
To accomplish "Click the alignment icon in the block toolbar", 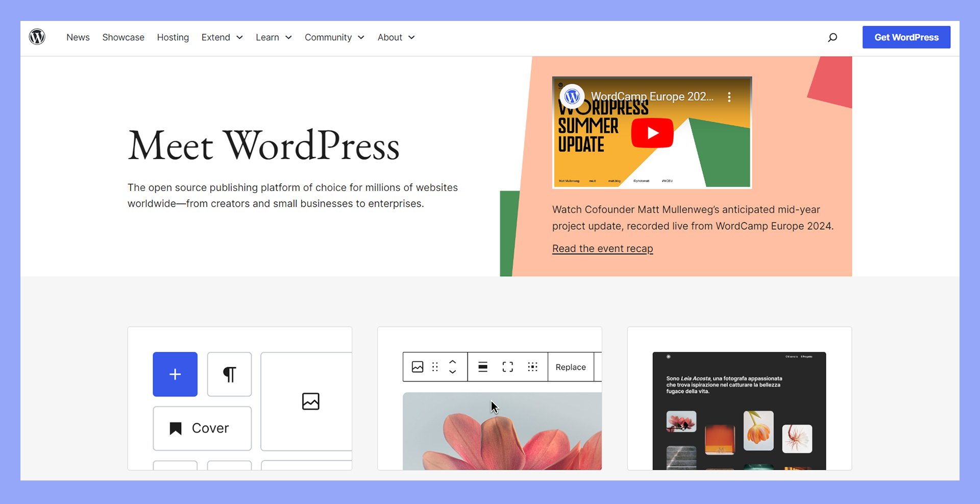I will pyautogui.click(x=482, y=367).
